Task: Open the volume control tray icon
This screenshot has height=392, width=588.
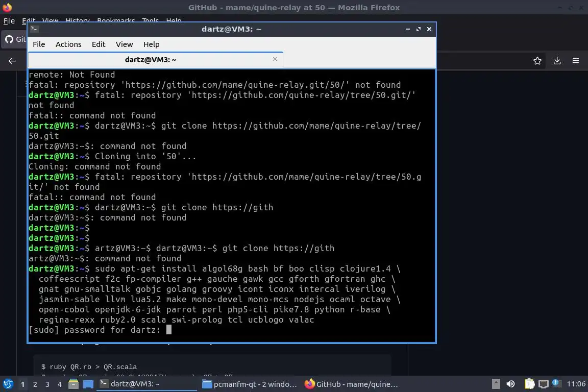Action: point(510,384)
